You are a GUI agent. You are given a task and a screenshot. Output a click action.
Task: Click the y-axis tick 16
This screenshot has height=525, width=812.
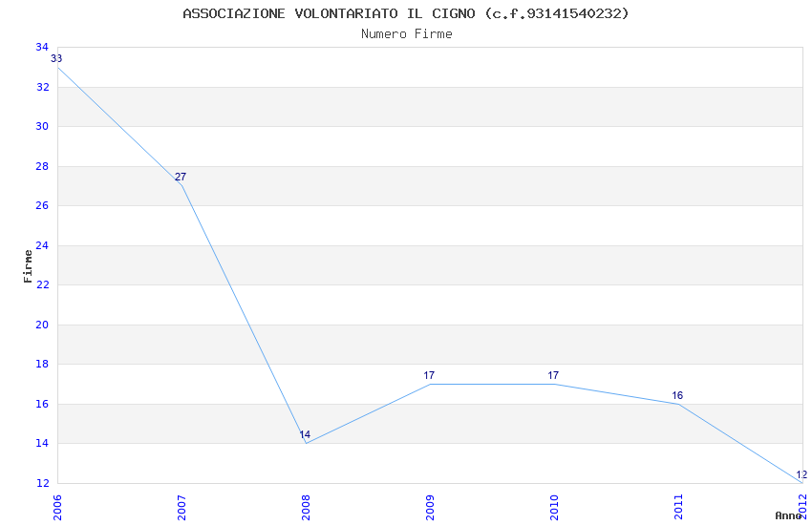pyautogui.click(x=42, y=404)
